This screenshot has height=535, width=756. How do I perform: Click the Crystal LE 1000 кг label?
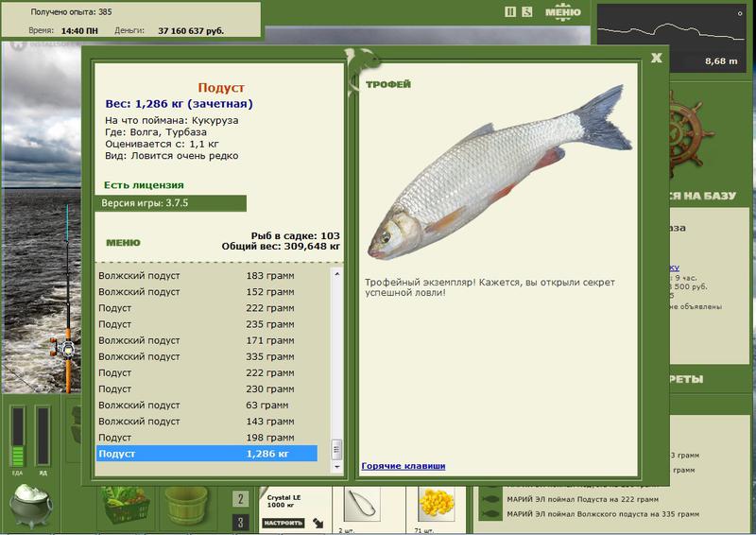283,501
